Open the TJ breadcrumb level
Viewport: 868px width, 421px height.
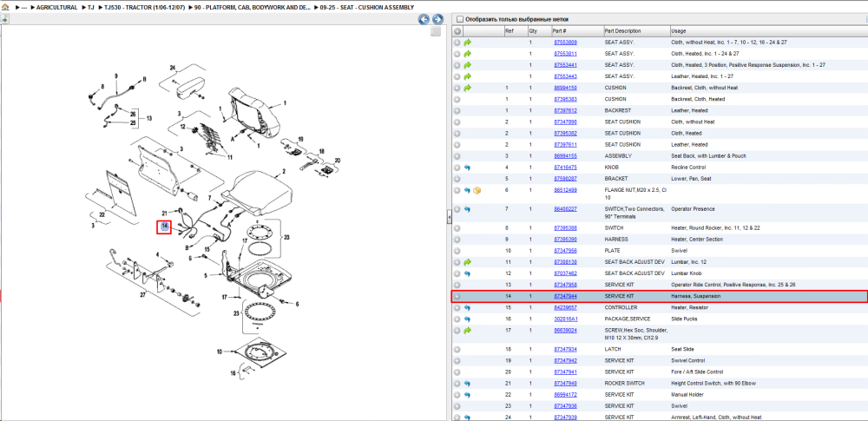tap(91, 8)
